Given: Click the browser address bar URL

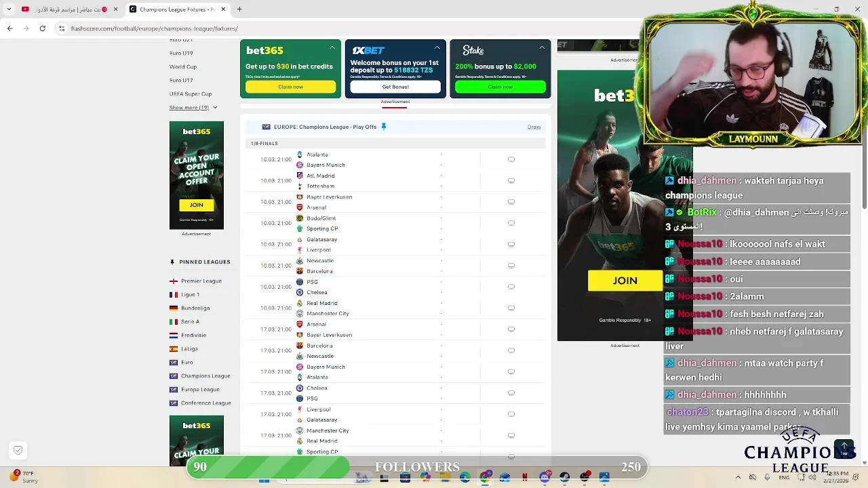Looking at the screenshot, I should coord(155,28).
